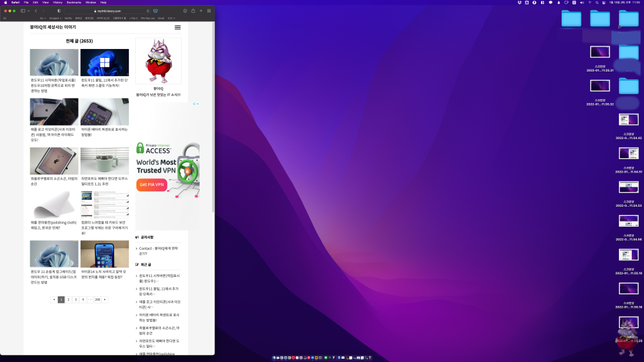Open the History menu
644x362 pixels.
tap(58, 3)
